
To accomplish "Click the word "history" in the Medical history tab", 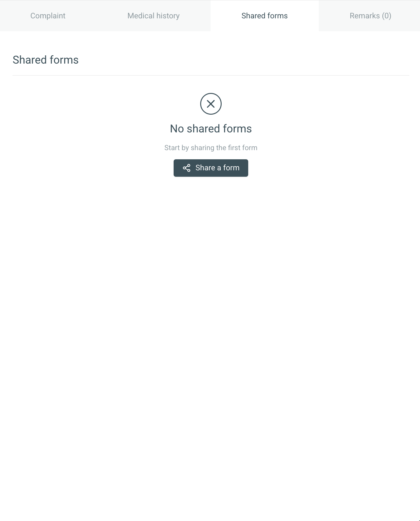I will [168, 16].
